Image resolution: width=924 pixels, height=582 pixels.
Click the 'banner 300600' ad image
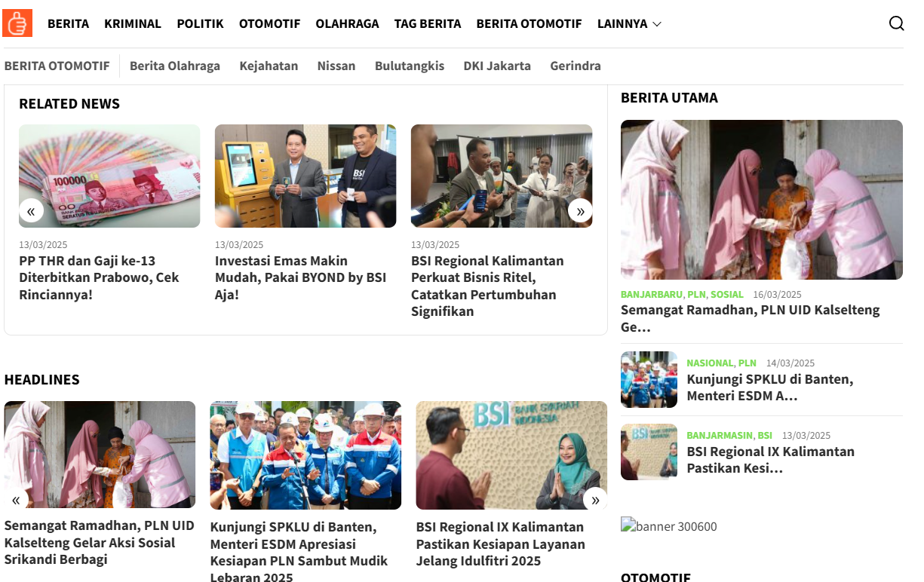pos(669,525)
